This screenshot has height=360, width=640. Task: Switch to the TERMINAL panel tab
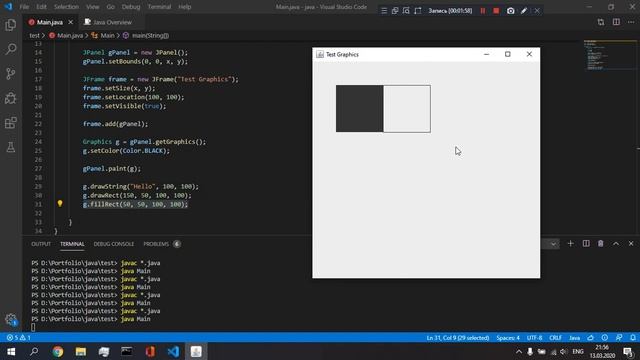[x=72, y=244]
